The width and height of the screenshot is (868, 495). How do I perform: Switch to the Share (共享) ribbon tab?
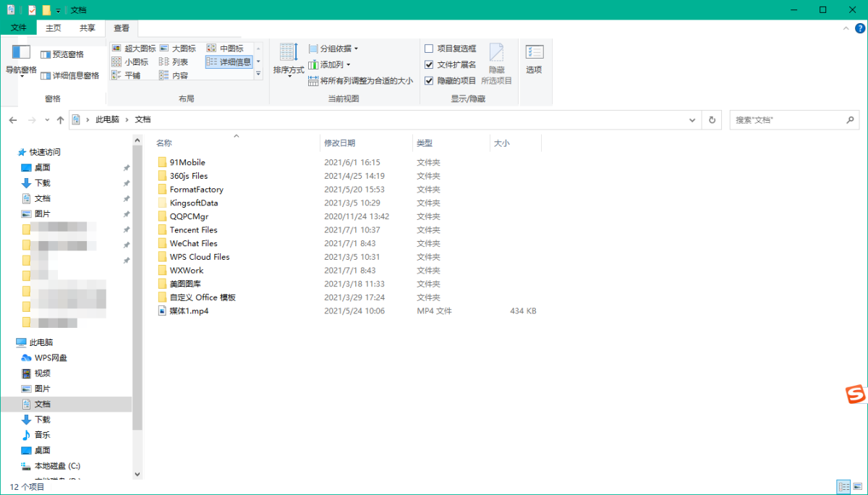[88, 28]
